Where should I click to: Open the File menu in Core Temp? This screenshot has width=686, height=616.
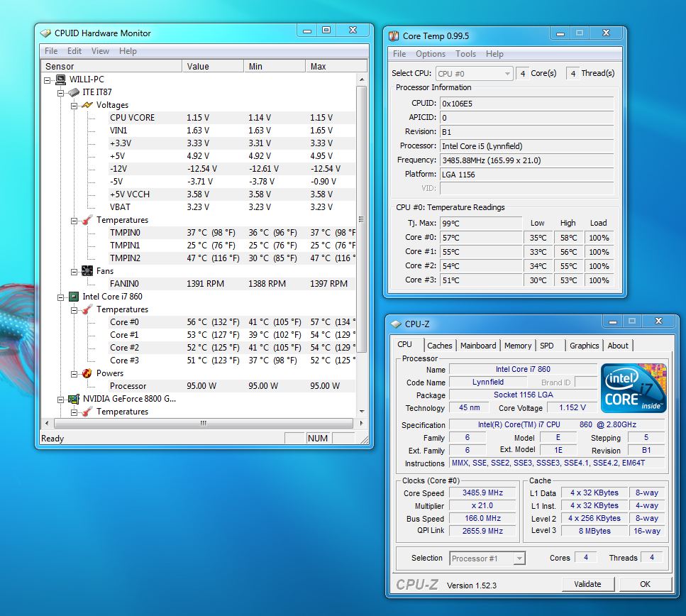click(399, 54)
